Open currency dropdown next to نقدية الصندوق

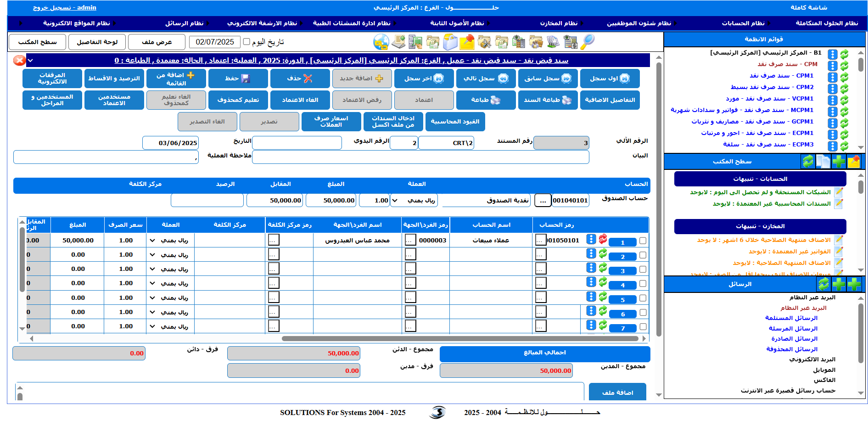(414, 200)
